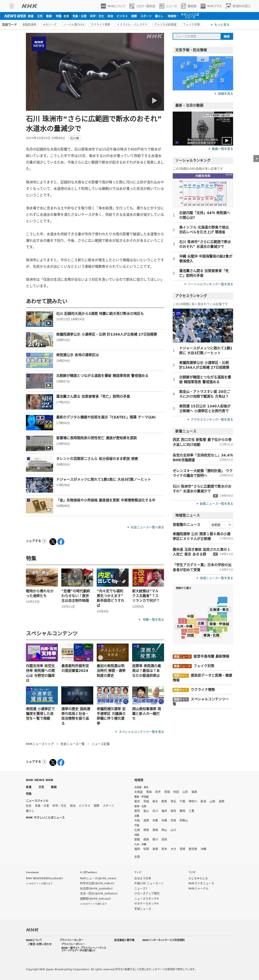Click the scroll-to-top arrow at right edge
Image resolution: width=259 pixels, height=980 pixels.
pyautogui.click(x=256, y=158)
